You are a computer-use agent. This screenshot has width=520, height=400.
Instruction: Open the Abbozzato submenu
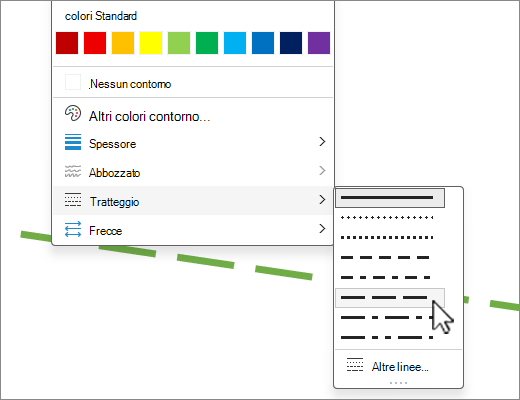point(193,172)
